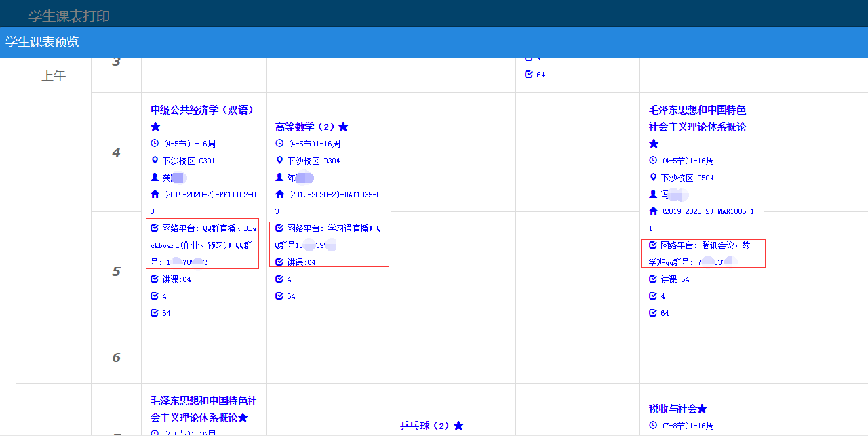Click the check mark before 网络平台：学习通直播
The width and height of the screenshot is (868, 448).
[x=279, y=228]
